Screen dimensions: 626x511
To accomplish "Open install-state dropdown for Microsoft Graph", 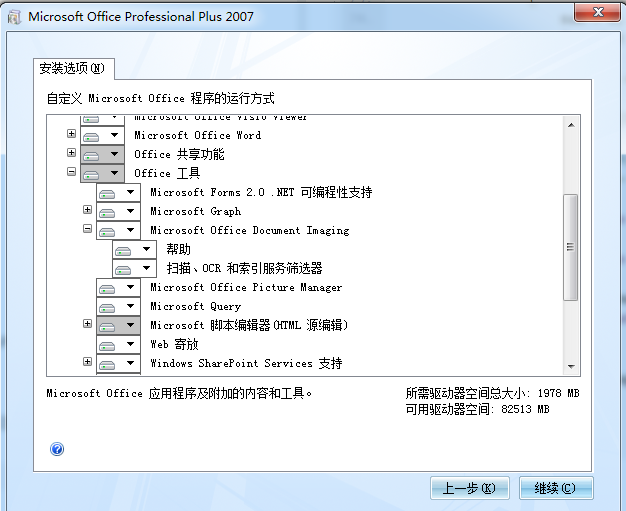I will (118, 212).
